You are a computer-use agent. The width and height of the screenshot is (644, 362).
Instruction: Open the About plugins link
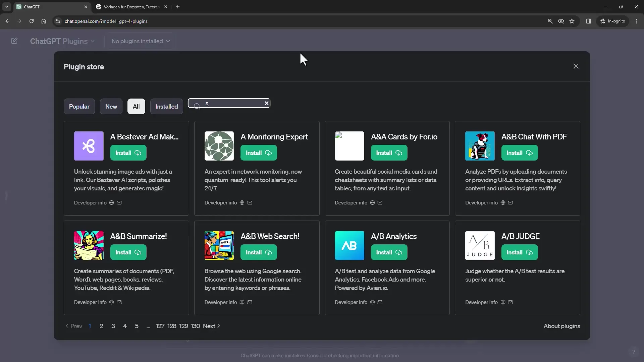561,326
